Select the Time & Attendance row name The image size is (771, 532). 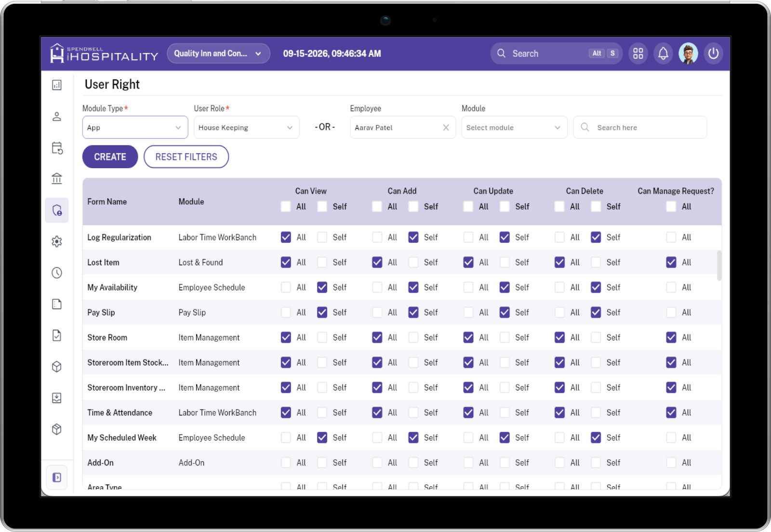tap(120, 412)
